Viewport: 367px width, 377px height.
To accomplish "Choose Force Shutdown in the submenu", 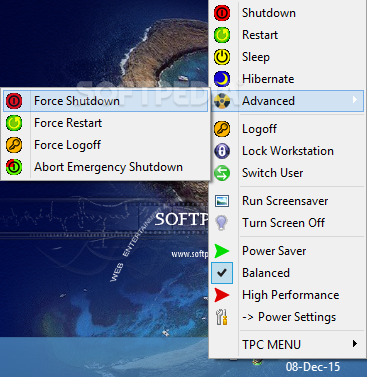I will 105,101.
